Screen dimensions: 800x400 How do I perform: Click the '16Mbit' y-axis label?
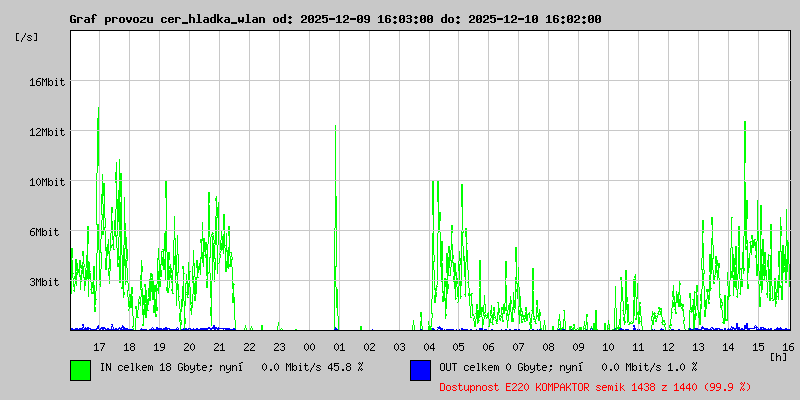click(x=46, y=82)
